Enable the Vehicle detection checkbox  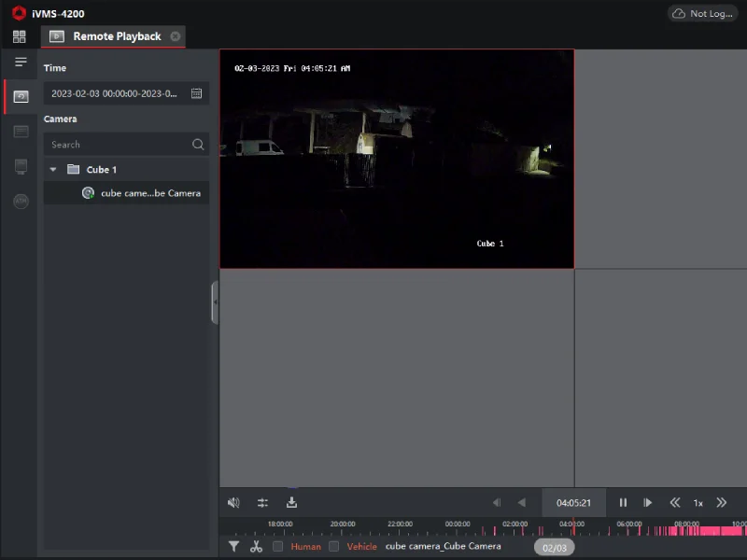334,547
